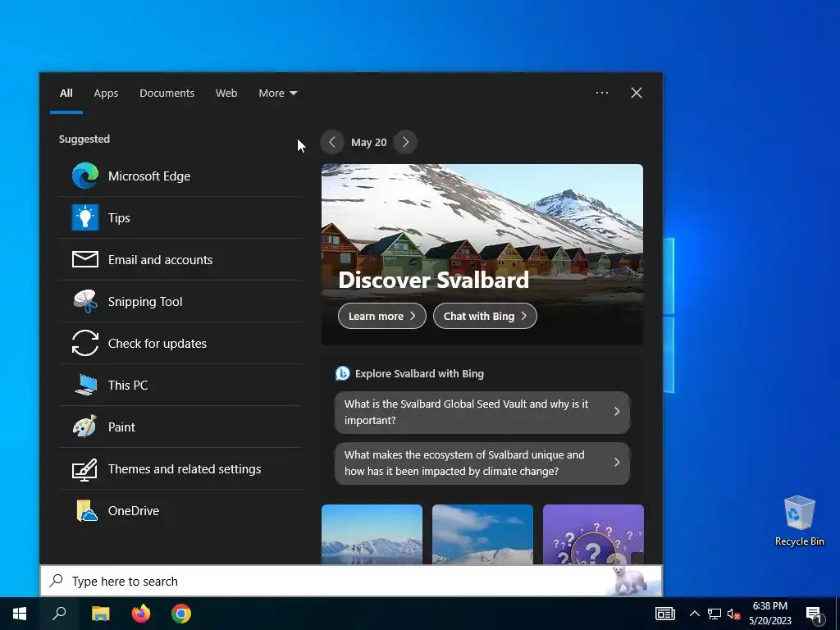Switch to the Apps tab

tap(106, 93)
